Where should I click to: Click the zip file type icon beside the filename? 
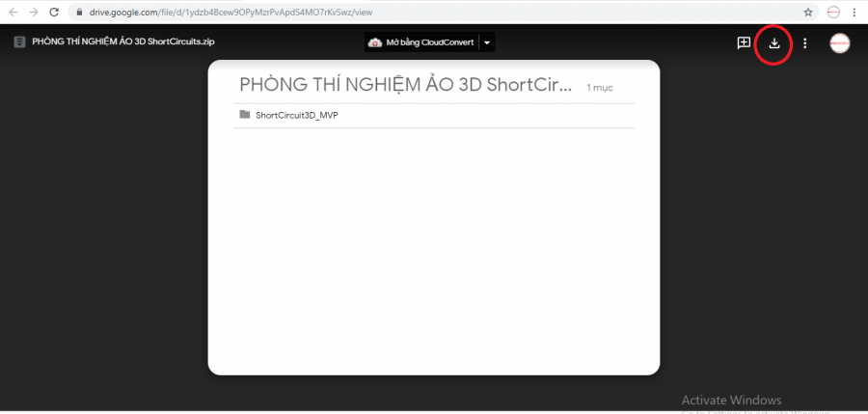click(x=20, y=42)
